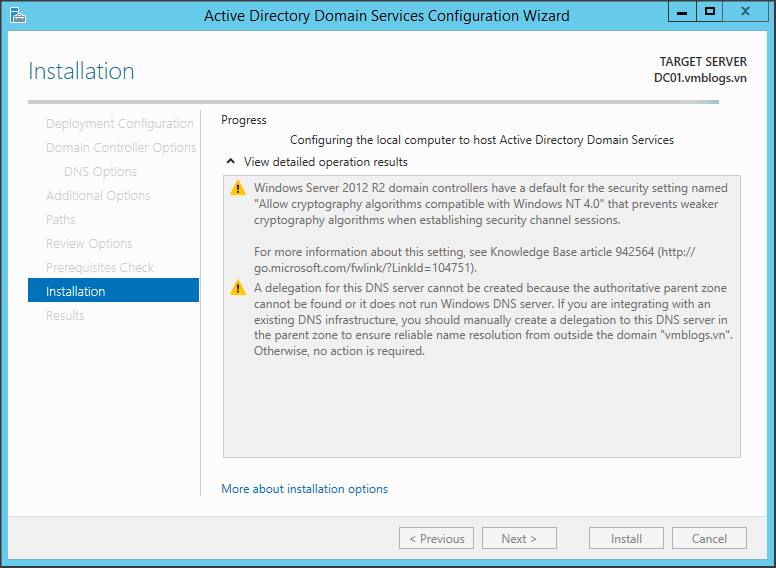Open Additional Options step

98,196
